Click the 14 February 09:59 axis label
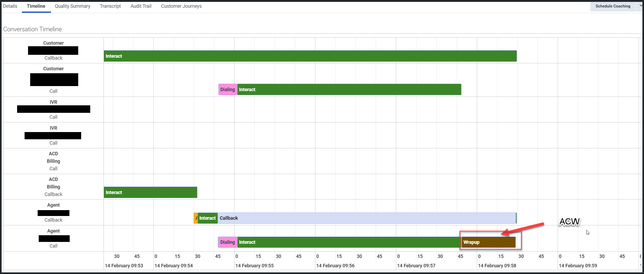This screenshot has height=274, width=644. (x=578, y=266)
